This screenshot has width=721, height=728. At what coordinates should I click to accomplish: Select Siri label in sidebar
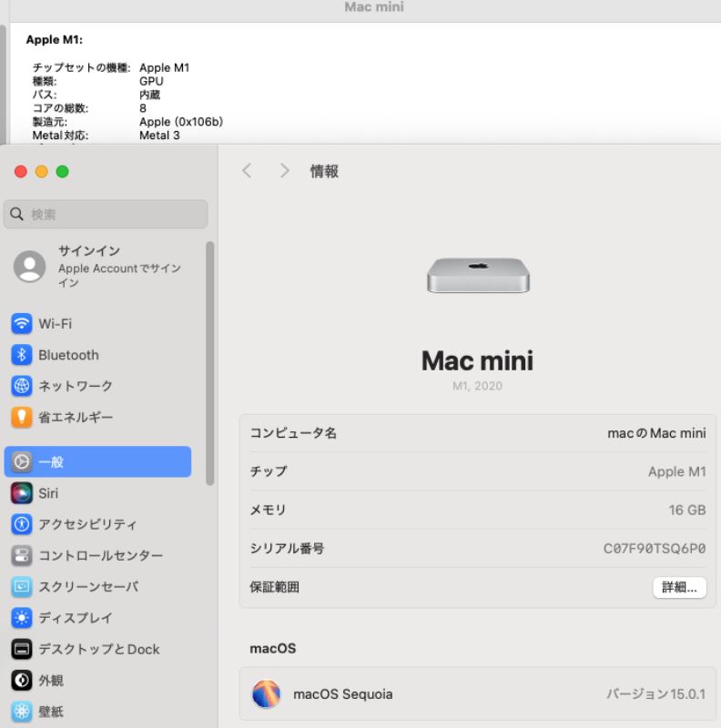(x=48, y=493)
